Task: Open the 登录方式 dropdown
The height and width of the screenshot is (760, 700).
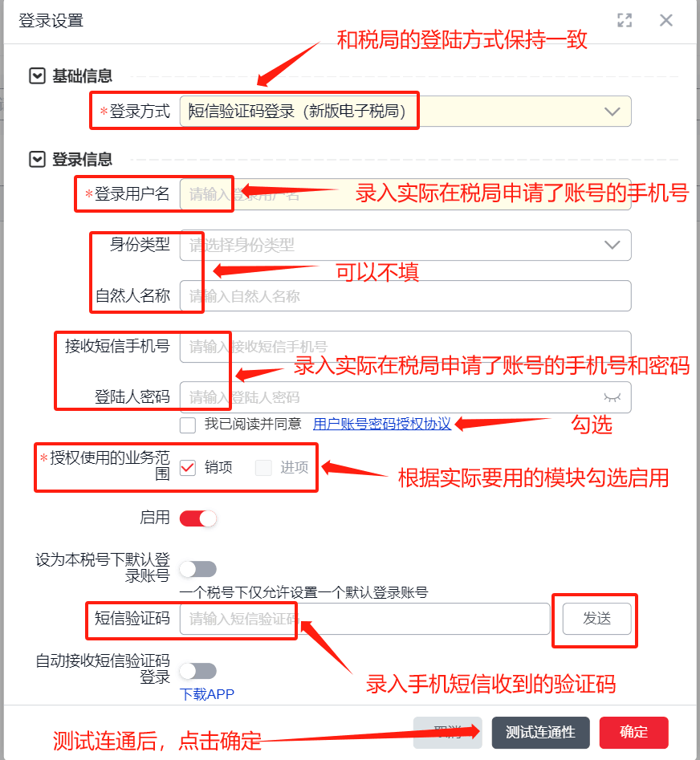Action: [x=405, y=112]
